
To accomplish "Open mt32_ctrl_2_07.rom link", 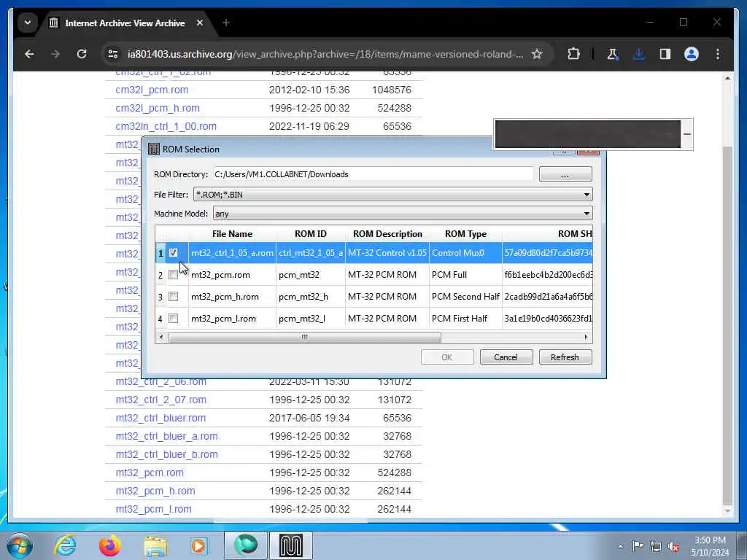I will tap(161, 400).
